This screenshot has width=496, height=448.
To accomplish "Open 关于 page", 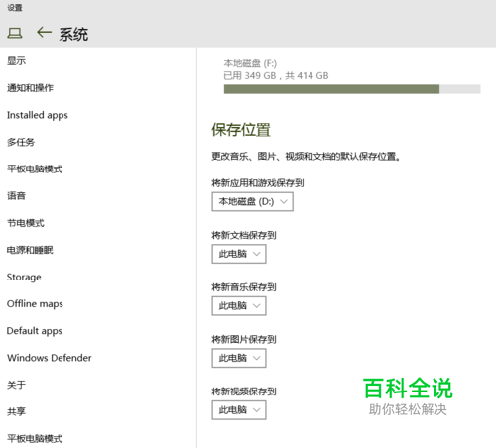I will [16, 385].
